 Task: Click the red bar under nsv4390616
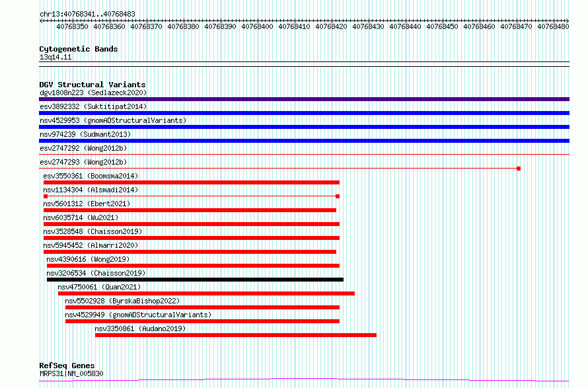[x=193, y=266]
